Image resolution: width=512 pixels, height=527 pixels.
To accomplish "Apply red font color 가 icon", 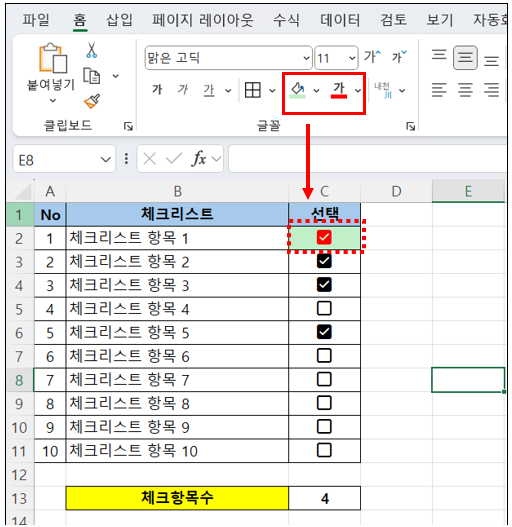I will click(339, 90).
